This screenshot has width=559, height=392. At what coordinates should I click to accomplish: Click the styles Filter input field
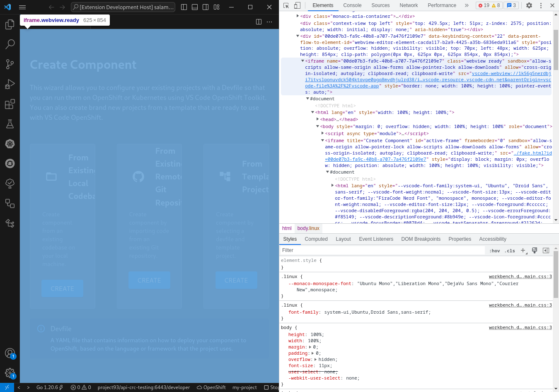coord(381,250)
